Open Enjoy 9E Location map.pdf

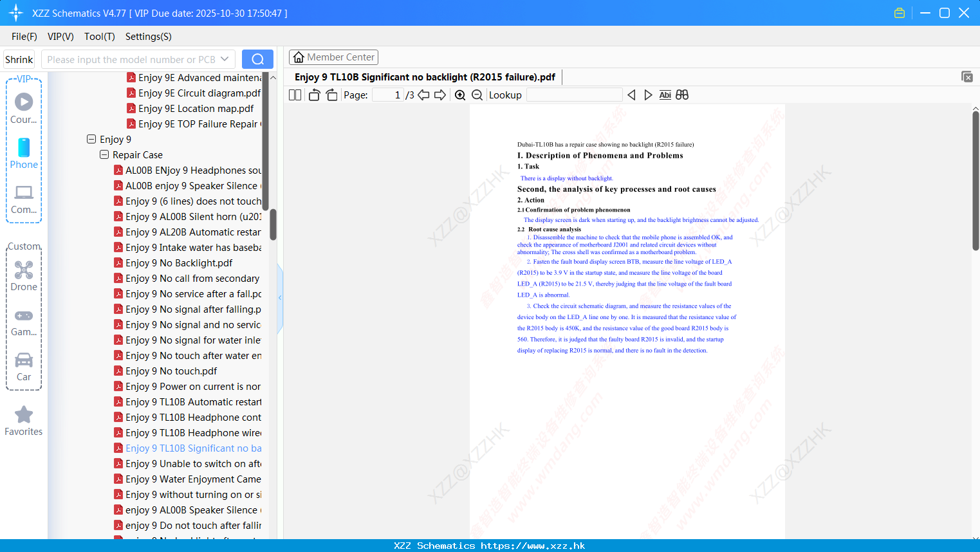coord(190,108)
